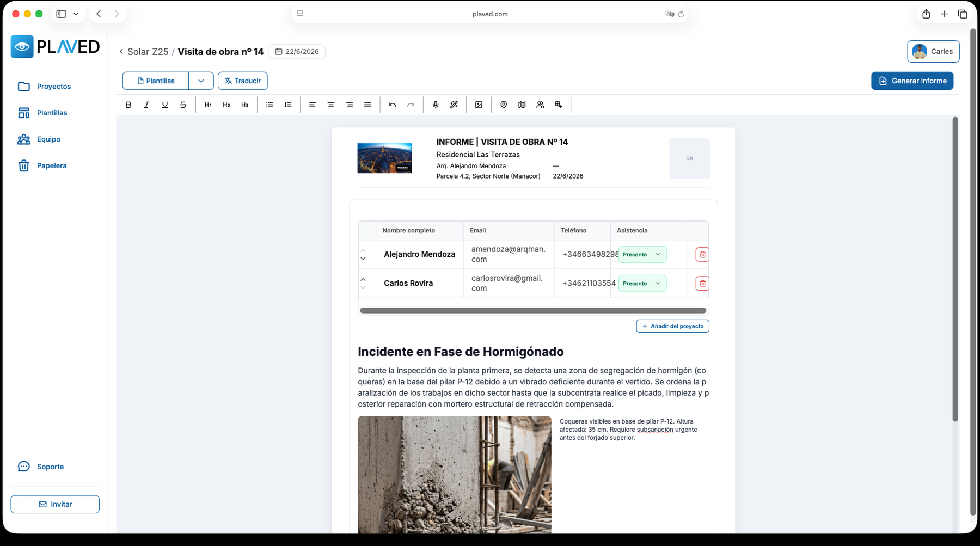Expand the Plantillas dropdown arrow
Image resolution: width=980 pixels, height=546 pixels.
click(201, 81)
